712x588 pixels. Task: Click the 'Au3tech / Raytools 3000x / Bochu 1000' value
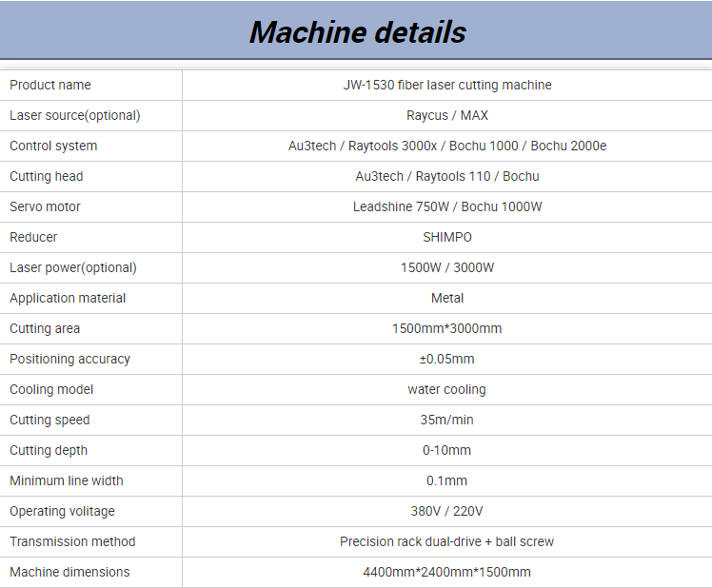click(404, 146)
